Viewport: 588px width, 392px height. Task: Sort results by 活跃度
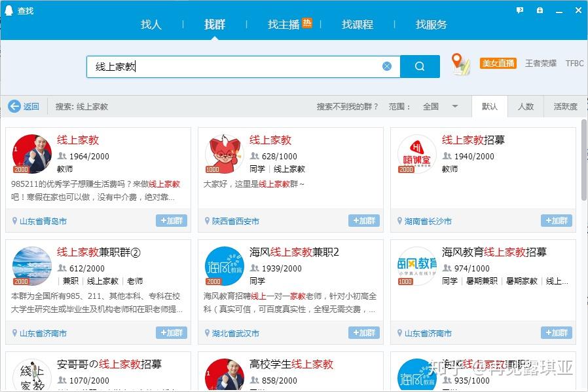coord(566,106)
